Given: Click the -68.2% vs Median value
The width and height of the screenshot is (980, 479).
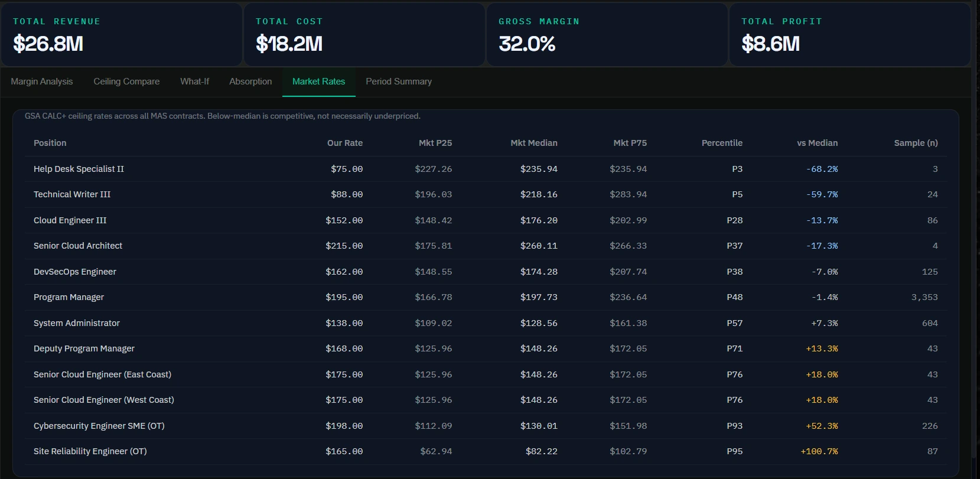Looking at the screenshot, I should [x=822, y=169].
